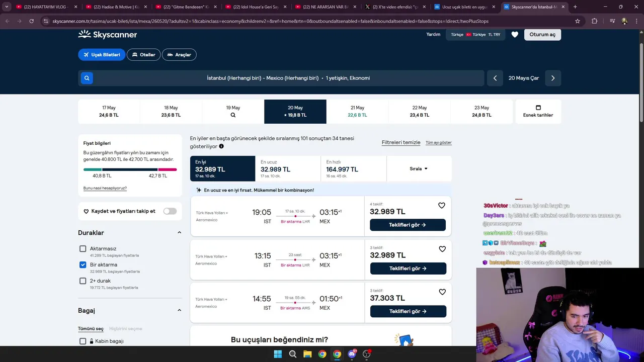This screenshot has height=362, width=644.
Task: Bookmark this page star icon
Action: click(x=578, y=21)
